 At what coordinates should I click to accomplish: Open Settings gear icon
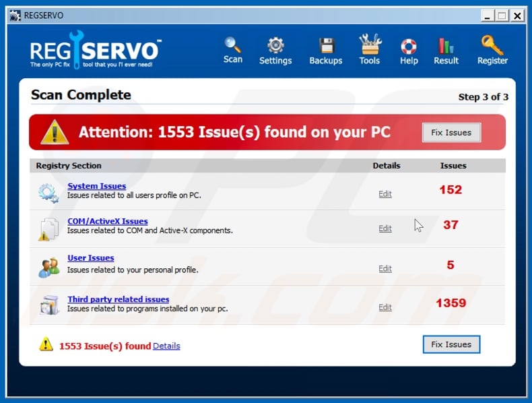[x=275, y=46]
